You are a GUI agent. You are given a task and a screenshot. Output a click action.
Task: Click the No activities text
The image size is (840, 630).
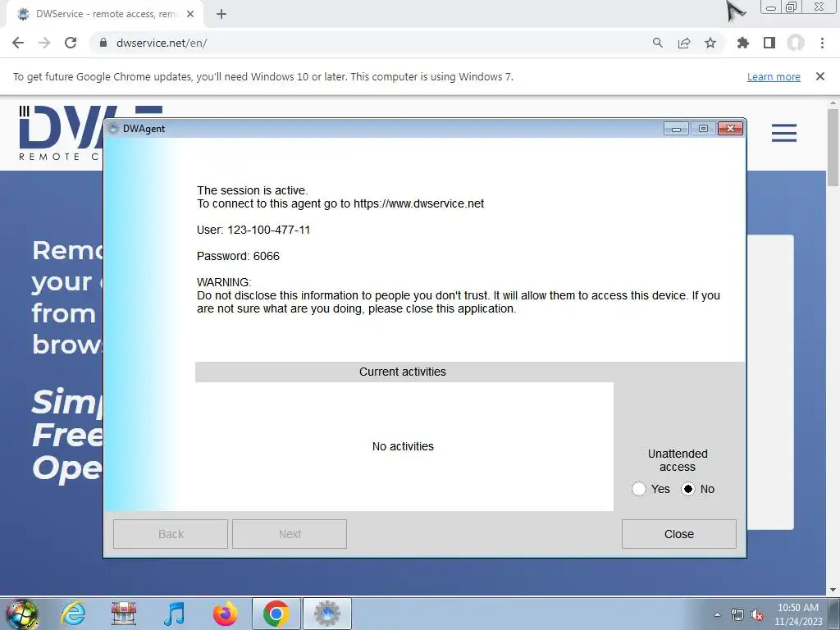point(403,446)
